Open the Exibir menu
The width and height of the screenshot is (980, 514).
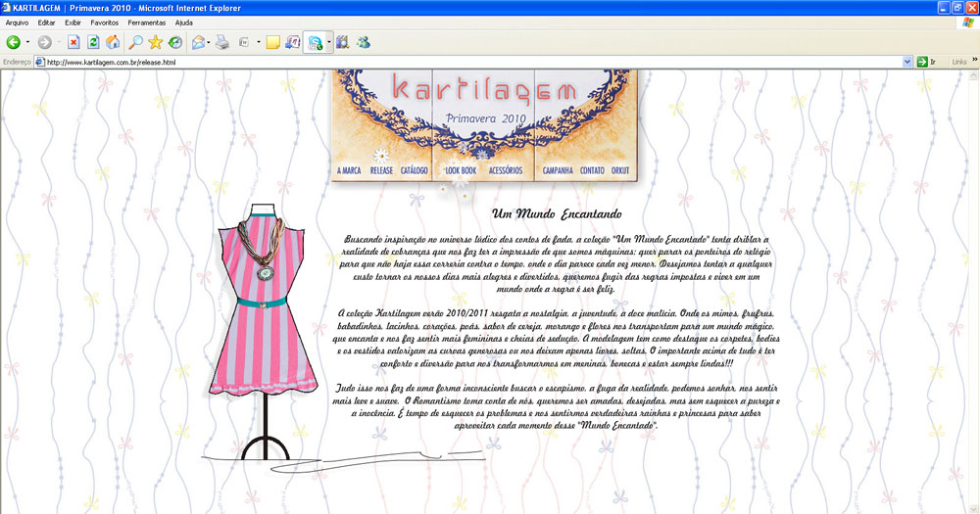(x=73, y=23)
